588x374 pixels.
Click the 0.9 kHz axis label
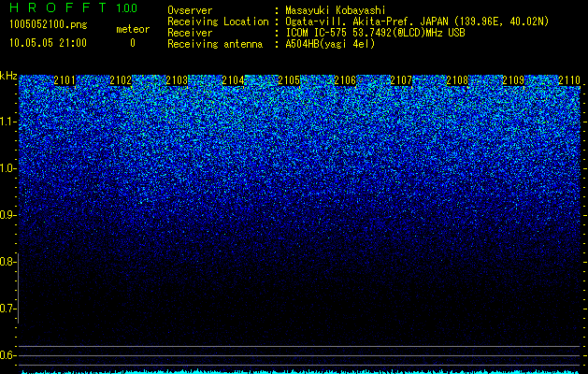(7, 215)
